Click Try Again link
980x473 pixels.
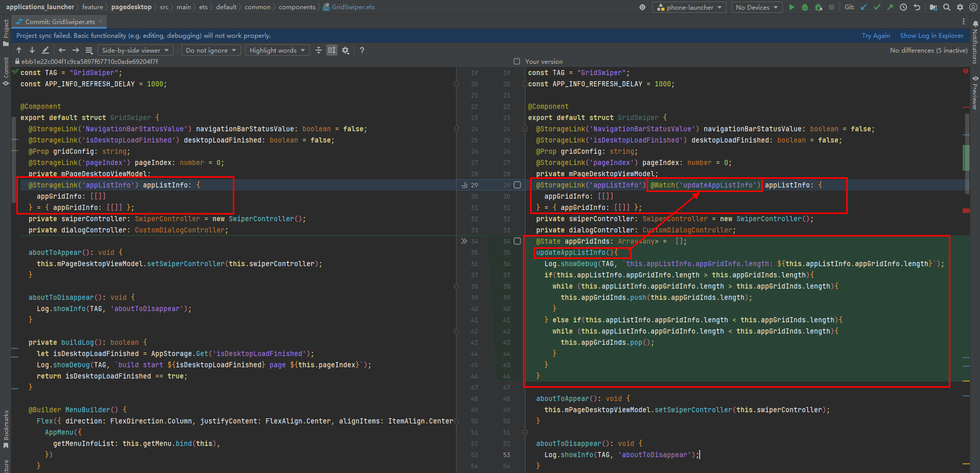[876, 35]
